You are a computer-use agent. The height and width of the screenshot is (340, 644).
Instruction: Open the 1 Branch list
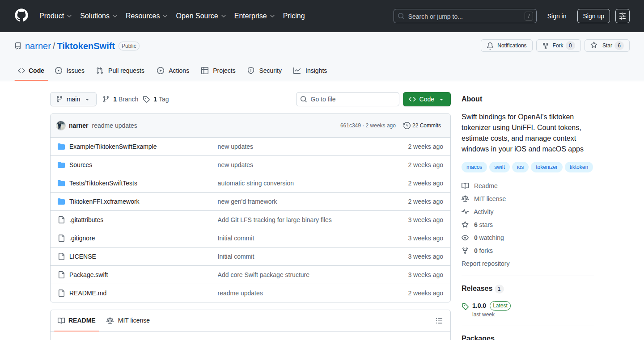[121, 99]
